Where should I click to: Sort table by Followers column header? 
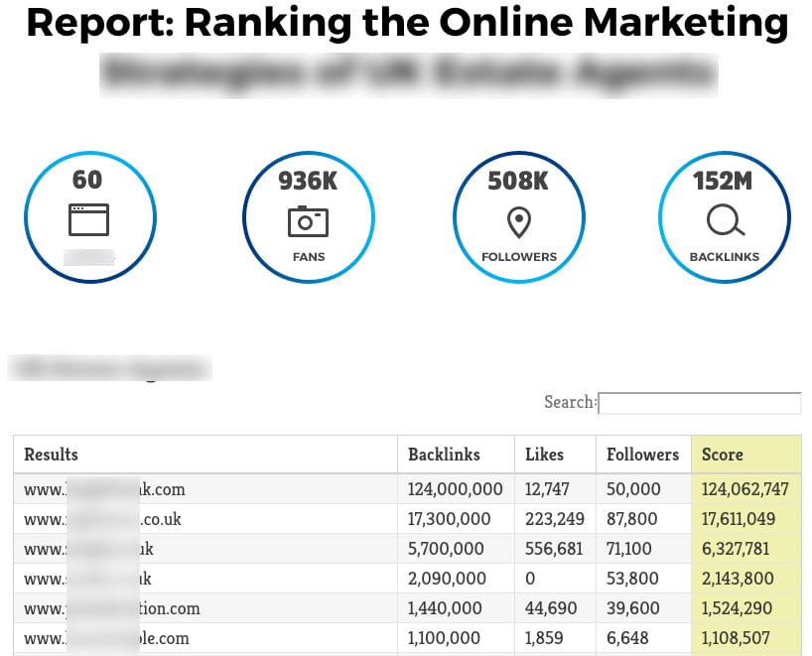click(x=643, y=455)
